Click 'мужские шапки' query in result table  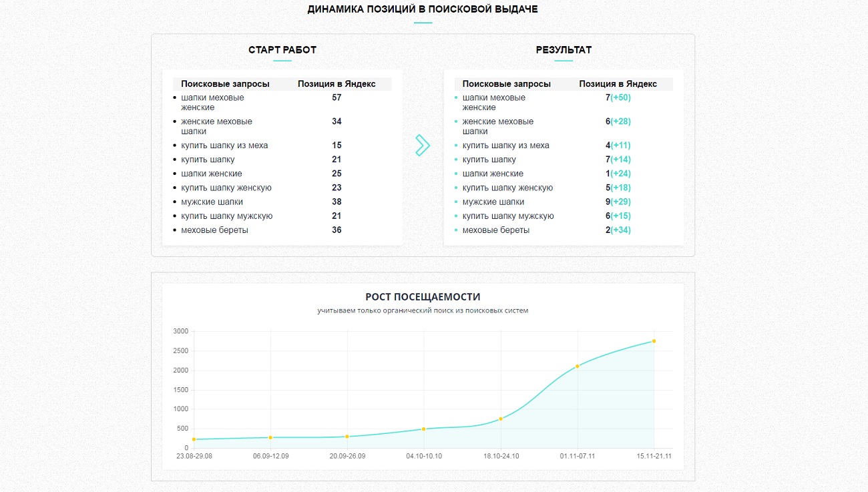(493, 202)
